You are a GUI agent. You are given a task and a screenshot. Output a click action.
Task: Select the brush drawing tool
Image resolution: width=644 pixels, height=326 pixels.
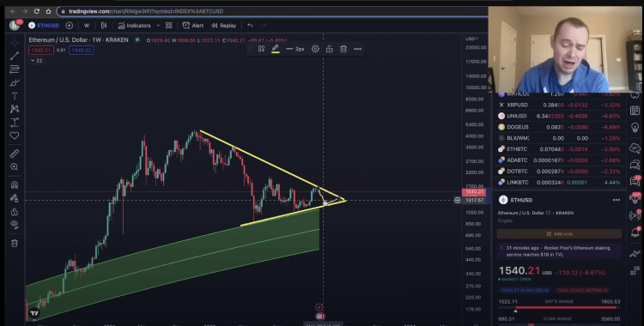(15, 82)
